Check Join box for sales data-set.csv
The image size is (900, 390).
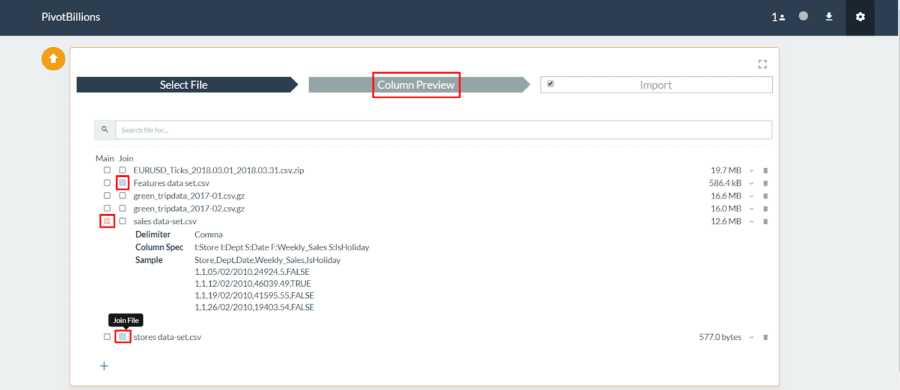(122, 221)
